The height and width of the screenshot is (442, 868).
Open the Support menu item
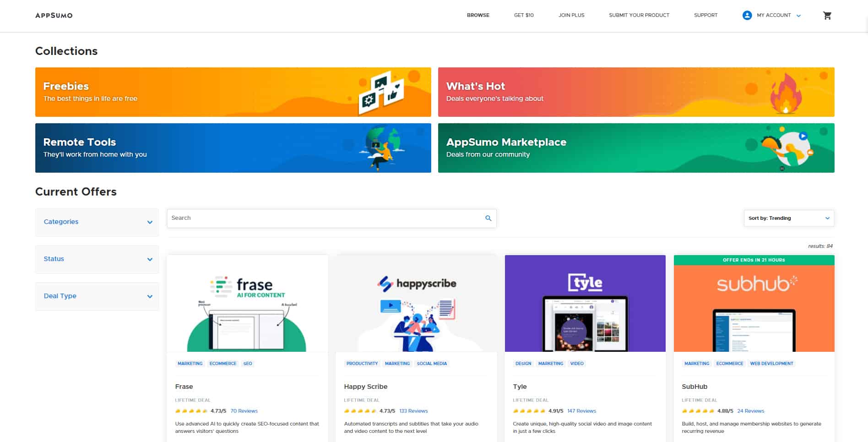click(705, 15)
